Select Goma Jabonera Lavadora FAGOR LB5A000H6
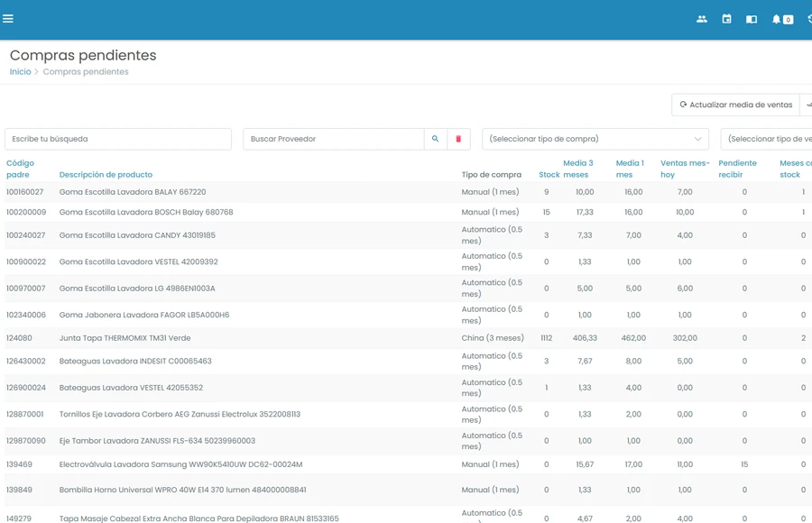The image size is (812, 523). tap(144, 315)
